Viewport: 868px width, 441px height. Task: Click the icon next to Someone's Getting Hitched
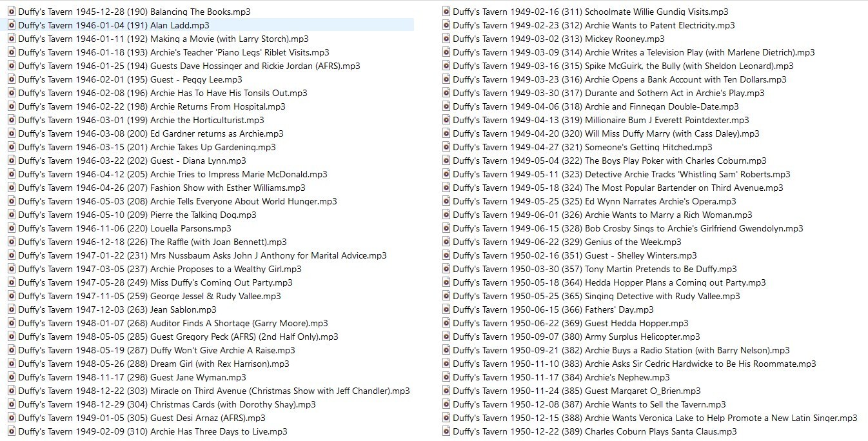(x=446, y=147)
